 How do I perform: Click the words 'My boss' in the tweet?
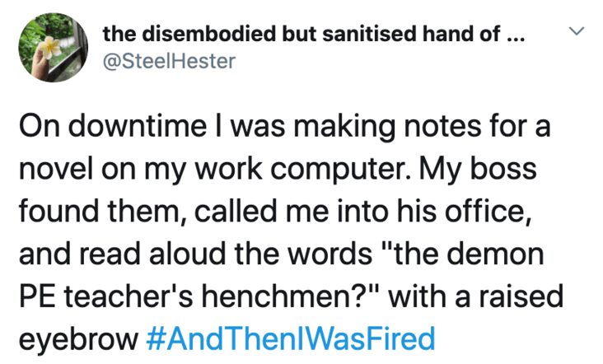click(x=477, y=170)
